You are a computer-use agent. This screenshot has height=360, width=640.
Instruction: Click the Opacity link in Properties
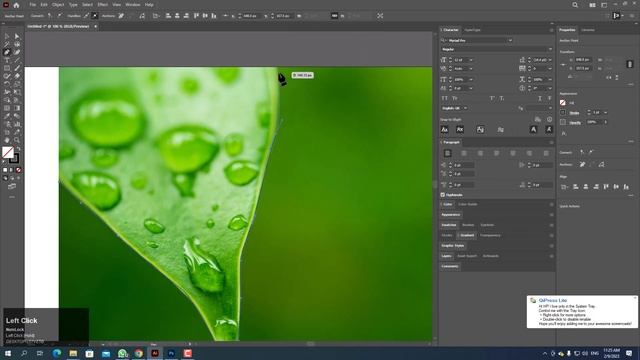pyautogui.click(x=575, y=122)
